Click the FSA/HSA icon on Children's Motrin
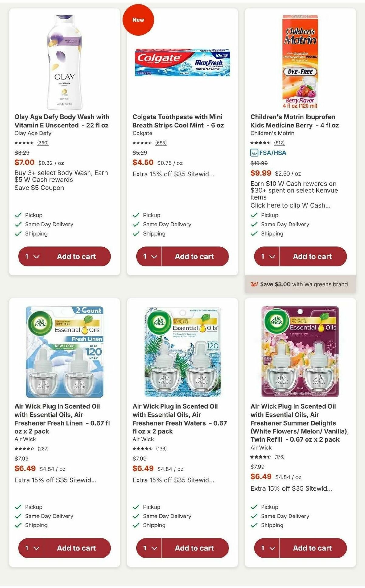 pos(253,154)
